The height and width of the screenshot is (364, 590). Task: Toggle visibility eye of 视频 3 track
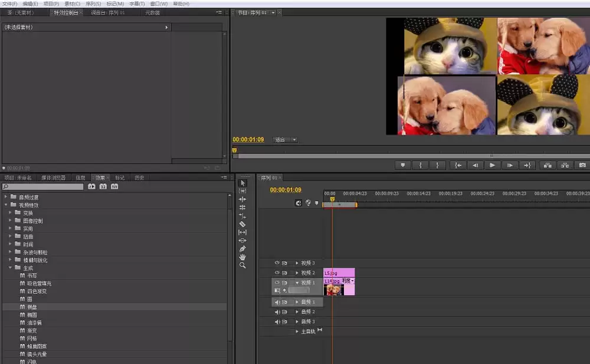(x=277, y=263)
